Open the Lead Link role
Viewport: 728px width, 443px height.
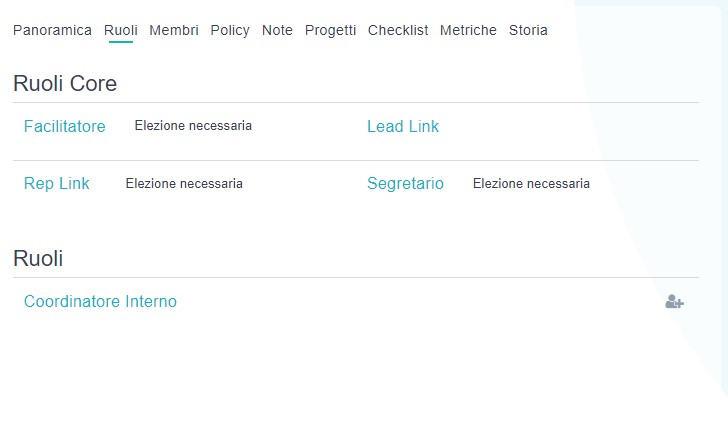click(403, 127)
